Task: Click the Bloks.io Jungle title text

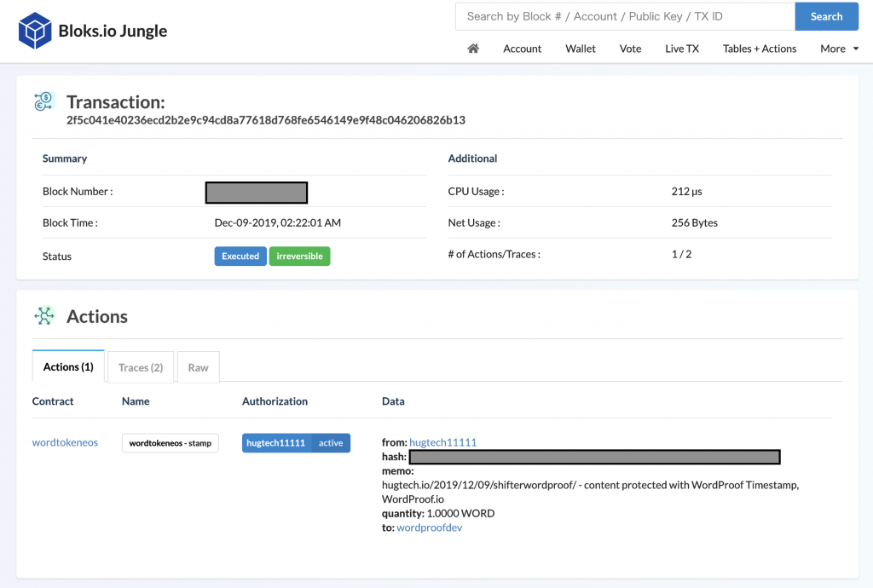Action: click(x=113, y=31)
